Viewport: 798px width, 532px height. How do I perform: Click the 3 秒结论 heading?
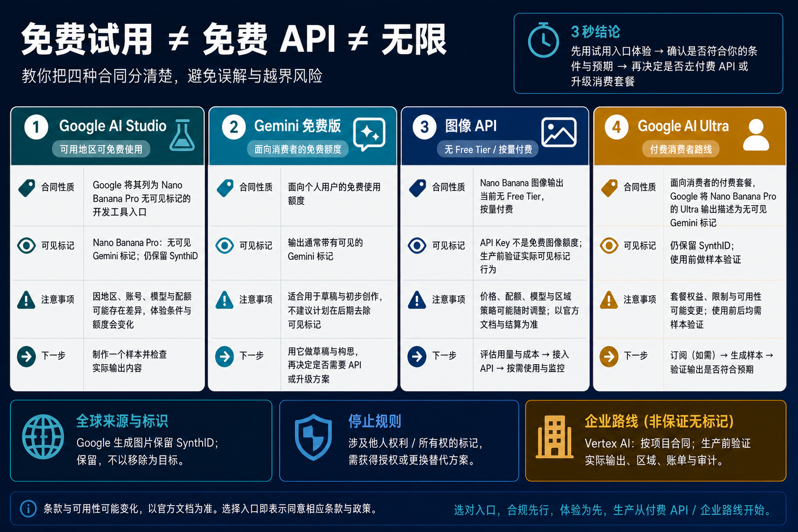(596, 32)
